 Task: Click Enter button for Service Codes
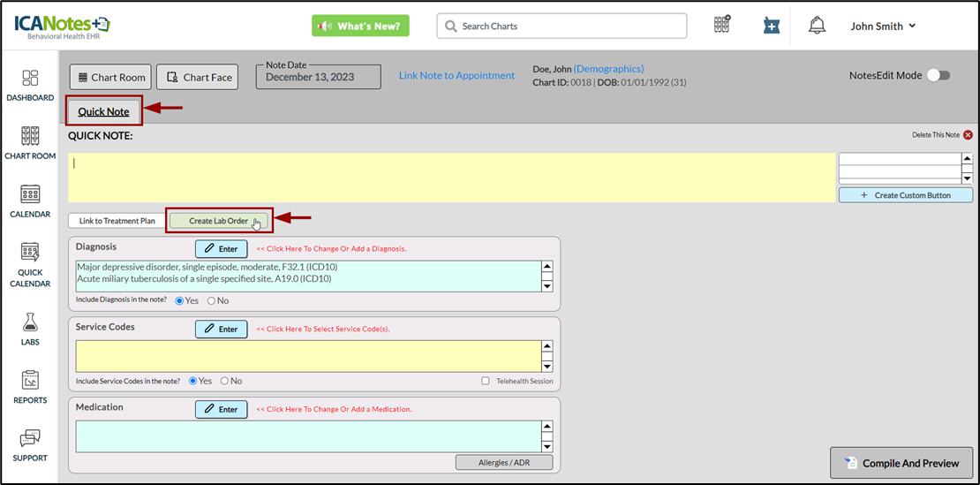tap(222, 329)
